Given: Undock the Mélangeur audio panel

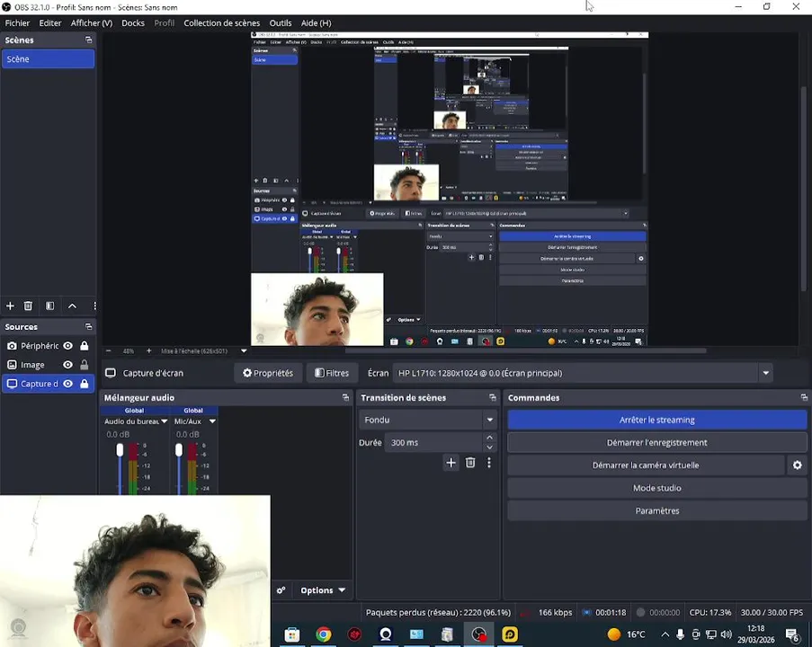Looking at the screenshot, I should (x=345, y=397).
